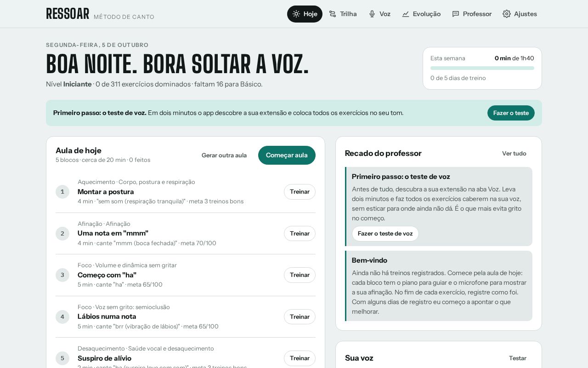The image size is (588, 368).
Task: Go to the Evolução tab
Action: click(421, 14)
